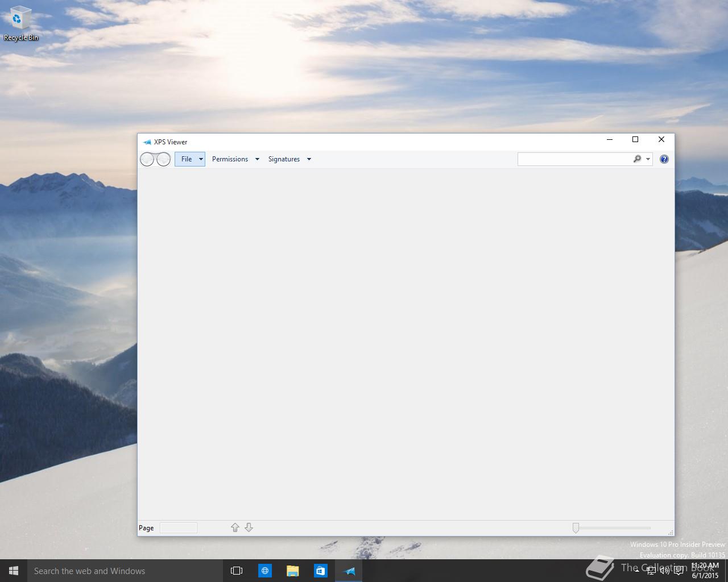Open the Action Center notification icon

(x=679, y=571)
